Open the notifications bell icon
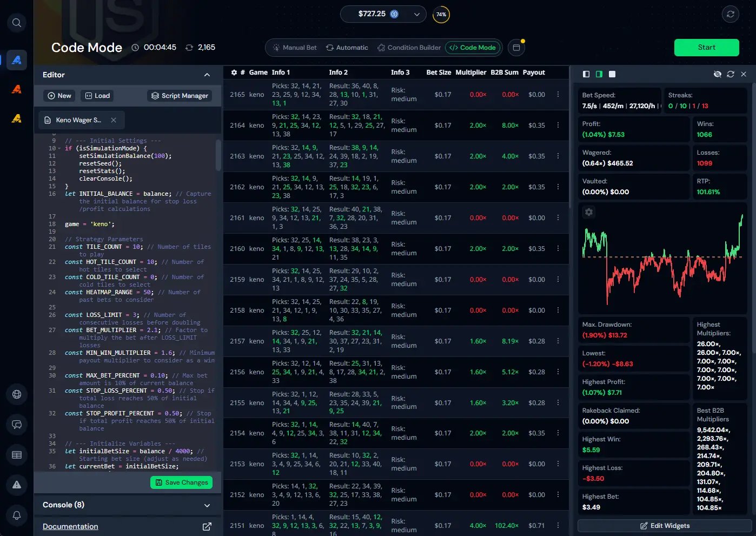 click(x=17, y=515)
